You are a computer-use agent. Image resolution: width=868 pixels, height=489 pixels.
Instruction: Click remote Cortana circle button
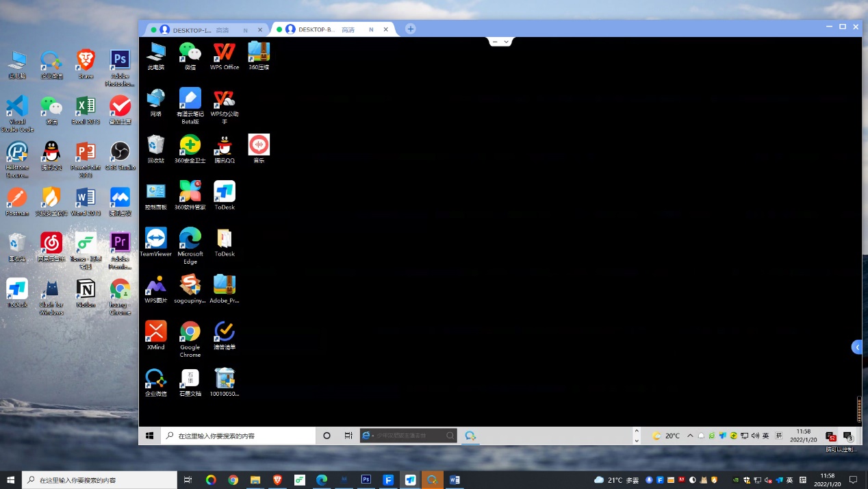327,436
